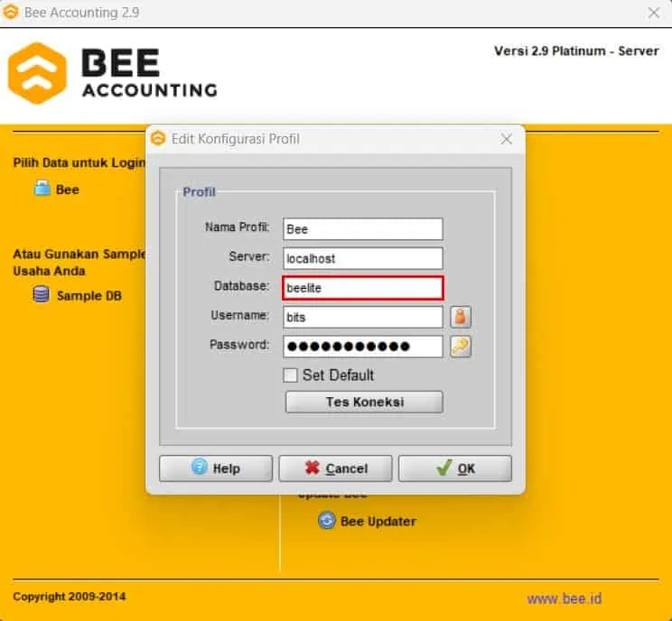Viewport: 672px width, 621px height.
Task: Click the Copyright 2009-2014 text
Action: [x=69, y=597]
